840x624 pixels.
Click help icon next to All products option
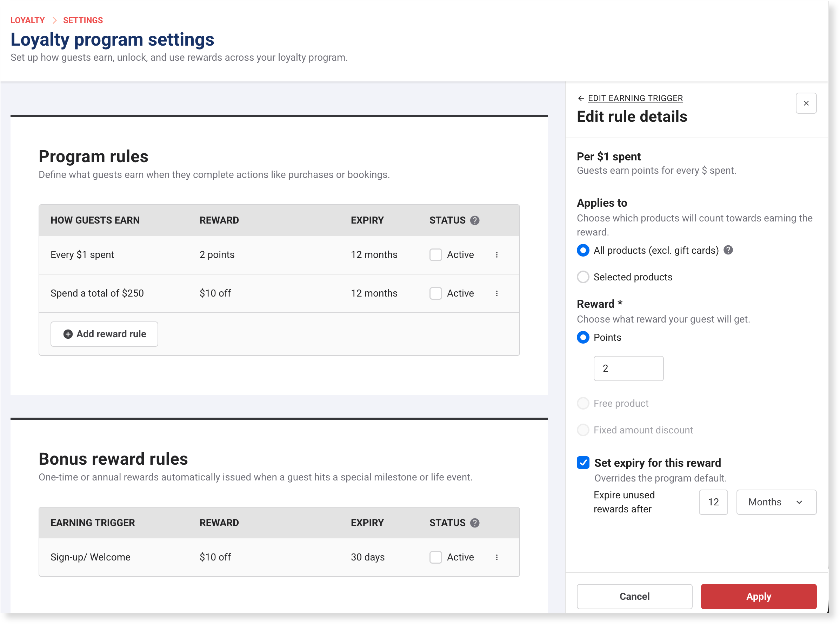(x=728, y=251)
